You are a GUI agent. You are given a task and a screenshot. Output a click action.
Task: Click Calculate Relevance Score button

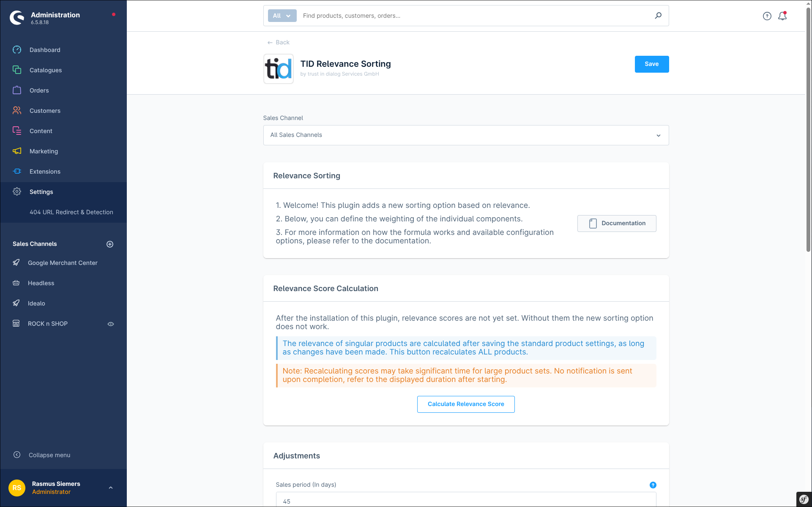465,404
